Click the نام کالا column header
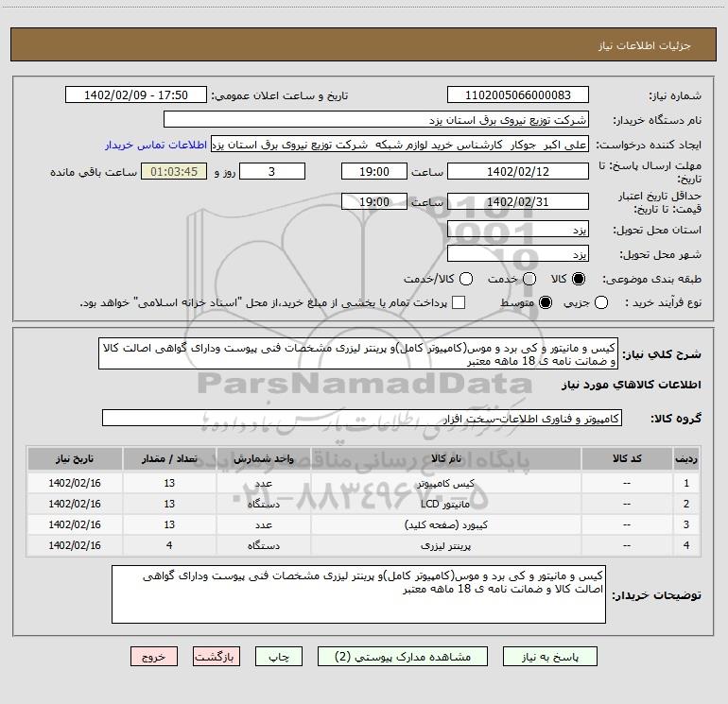Image resolution: width=728 pixels, height=704 pixels. 445,458
